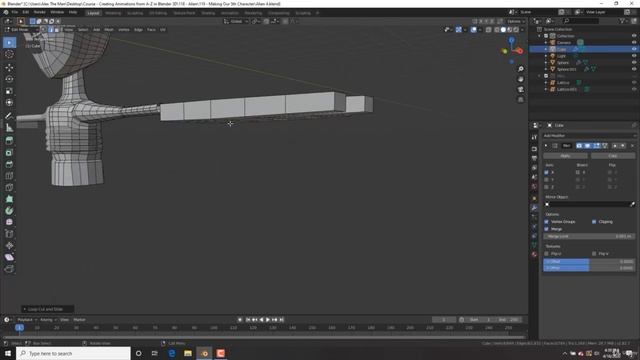640x360 pixels.
Task: Open the Render menu
Action: [x=40, y=12]
